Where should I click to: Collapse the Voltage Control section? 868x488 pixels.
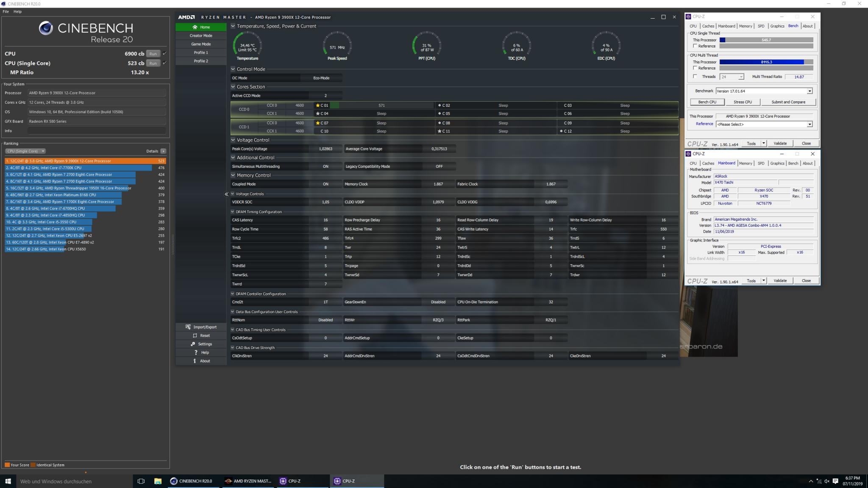[233, 140]
